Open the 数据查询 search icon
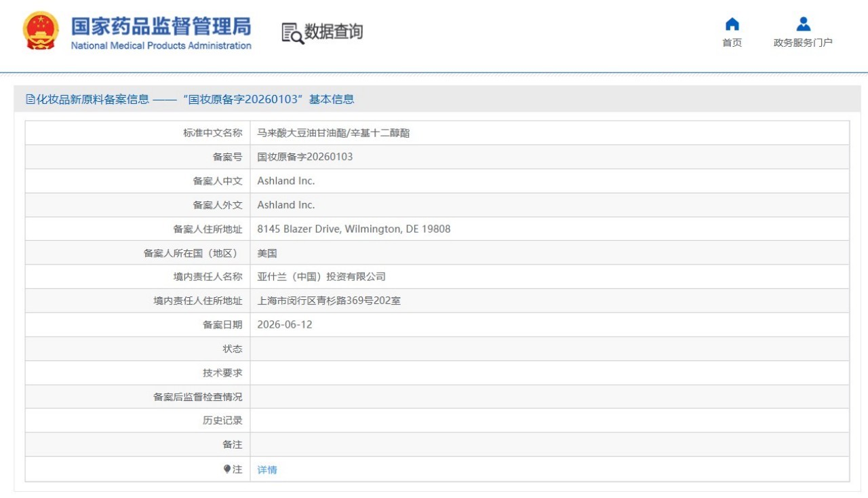868x498 pixels. point(292,33)
